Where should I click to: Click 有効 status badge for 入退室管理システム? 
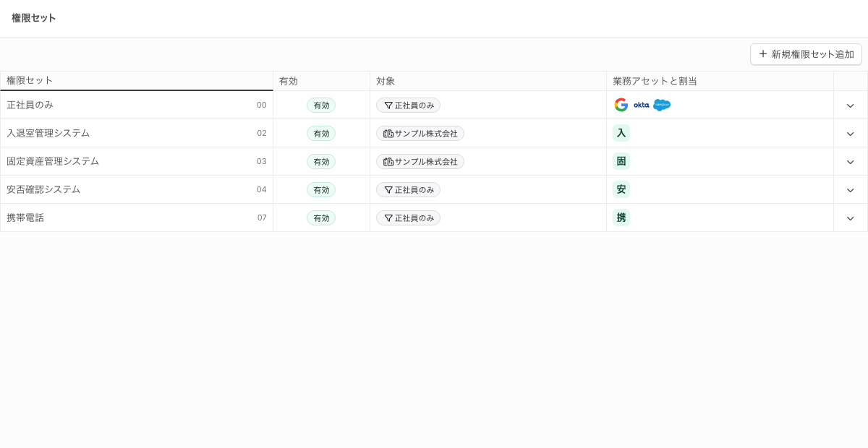[321, 134]
